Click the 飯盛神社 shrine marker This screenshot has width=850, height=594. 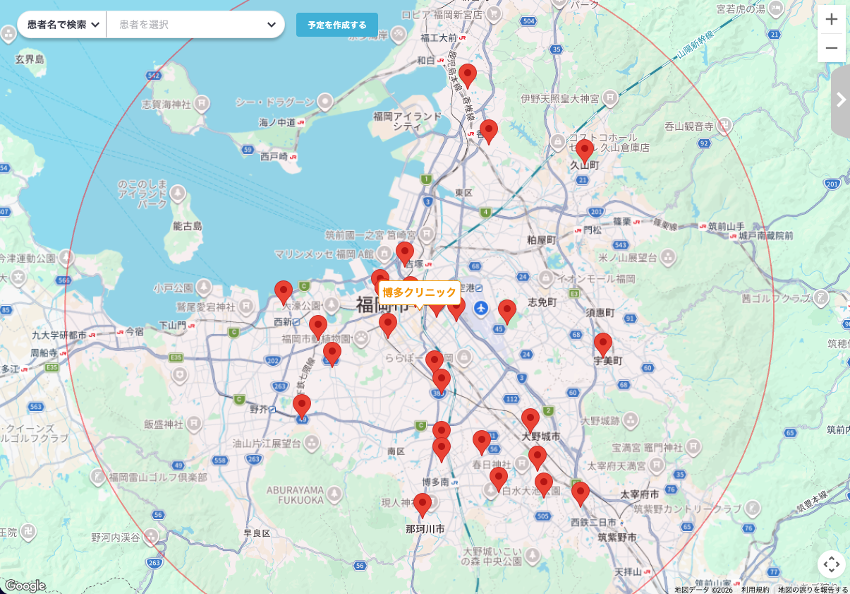coord(194,424)
